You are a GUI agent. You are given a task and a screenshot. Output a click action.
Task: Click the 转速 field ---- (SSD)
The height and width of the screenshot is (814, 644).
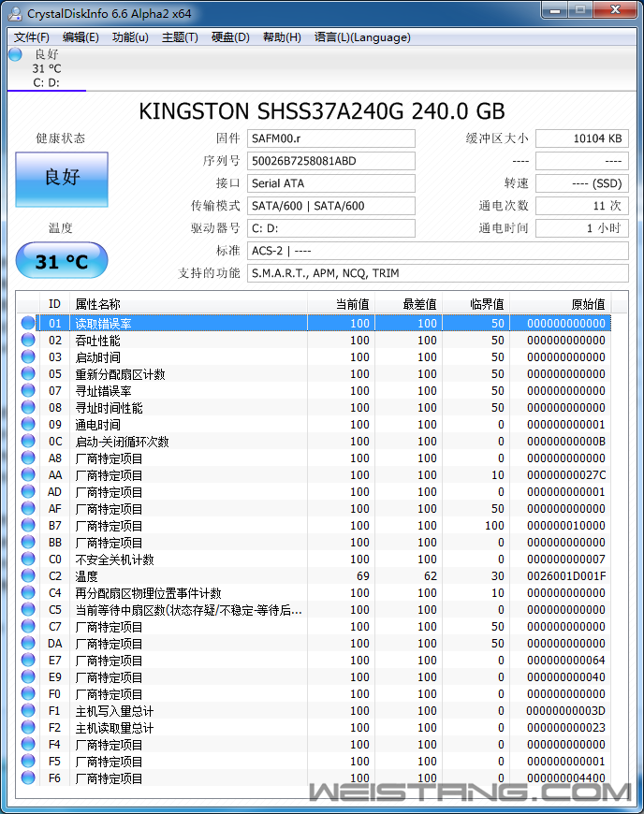click(582, 183)
